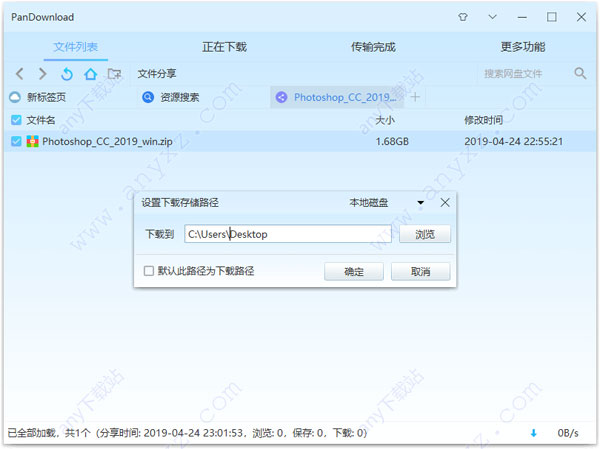
Task: Click the new folder icon
Action: pyautogui.click(x=114, y=73)
